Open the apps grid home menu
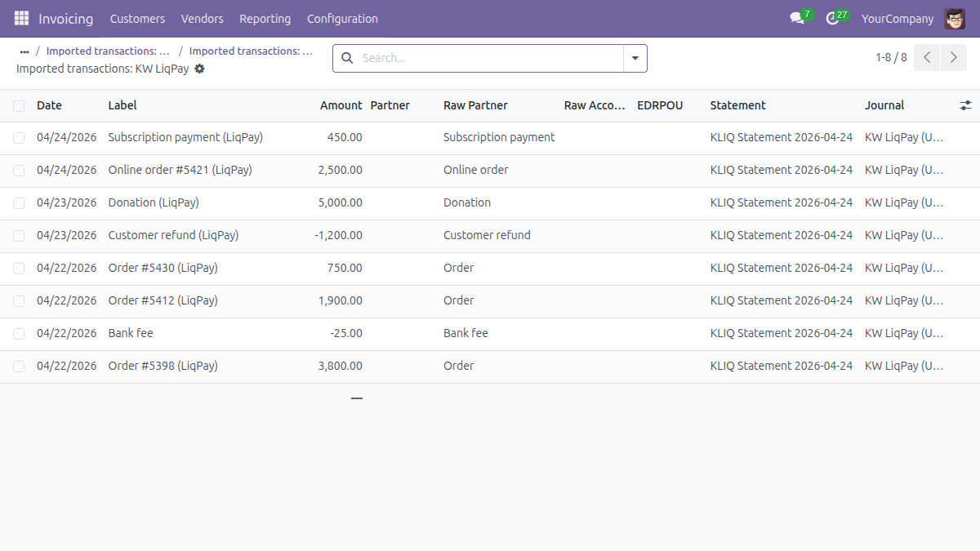Viewport: 980px width, 551px height. click(21, 18)
